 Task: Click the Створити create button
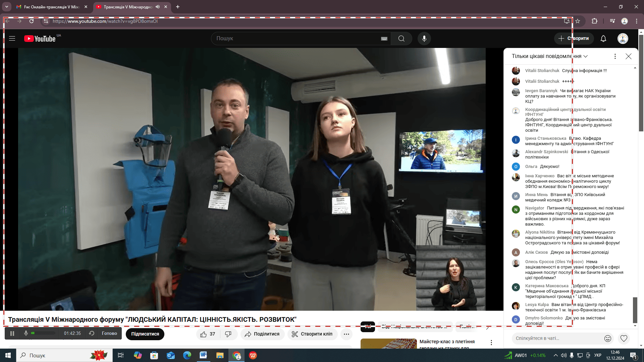click(x=574, y=39)
